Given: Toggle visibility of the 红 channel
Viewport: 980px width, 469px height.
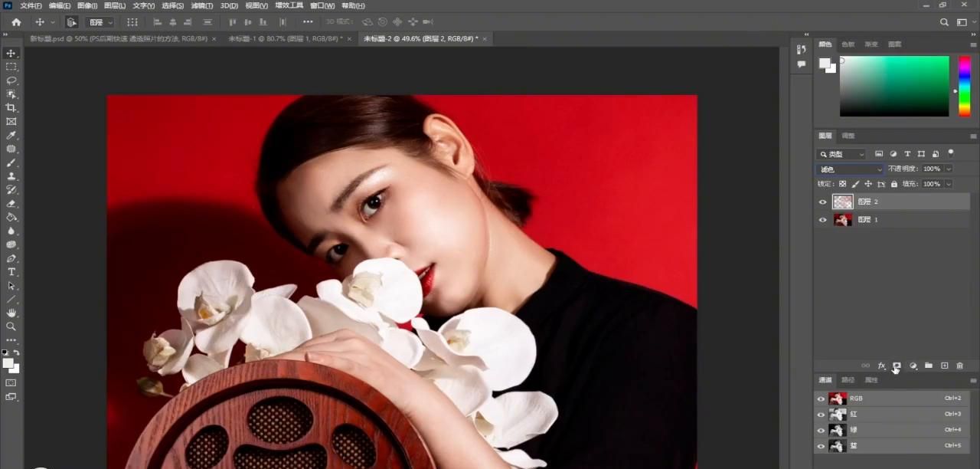Looking at the screenshot, I should coord(822,415).
